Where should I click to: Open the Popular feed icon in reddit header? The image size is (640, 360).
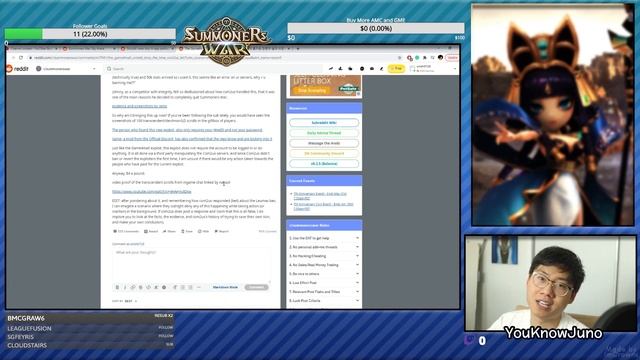click(x=331, y=69)
